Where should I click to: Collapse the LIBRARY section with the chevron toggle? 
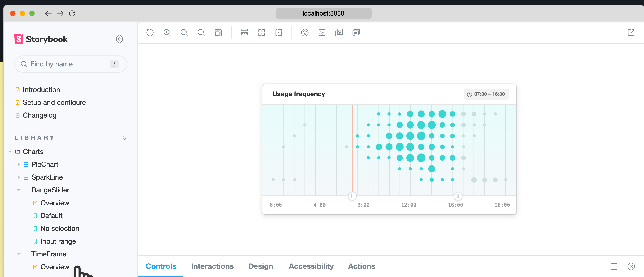[124, 138]
